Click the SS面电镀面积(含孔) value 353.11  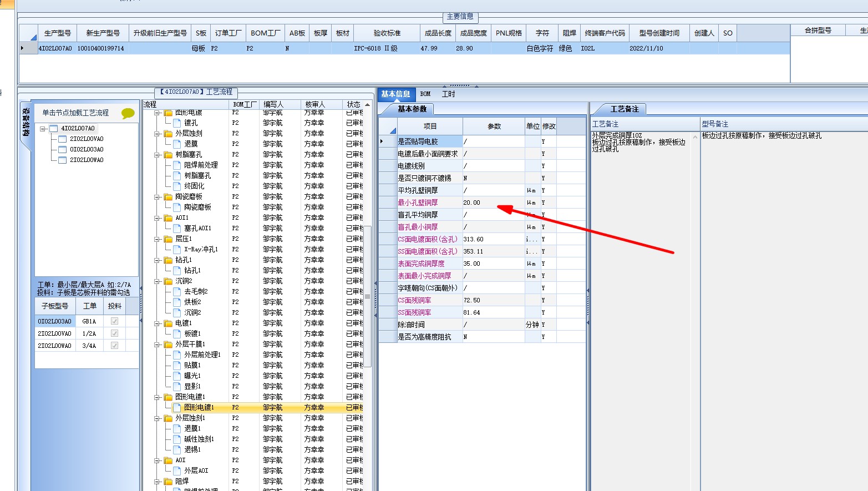(x=494, y=251)
